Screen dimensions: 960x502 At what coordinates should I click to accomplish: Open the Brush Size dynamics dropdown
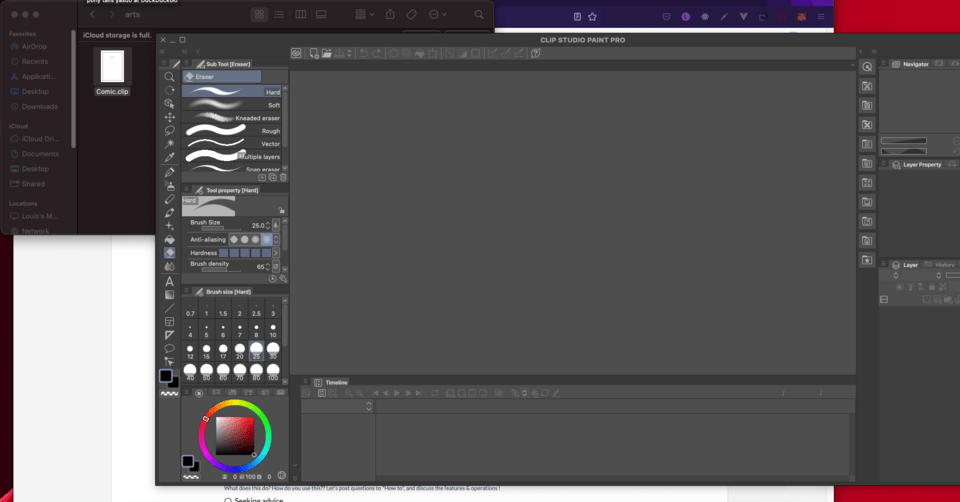pos(276,226)
